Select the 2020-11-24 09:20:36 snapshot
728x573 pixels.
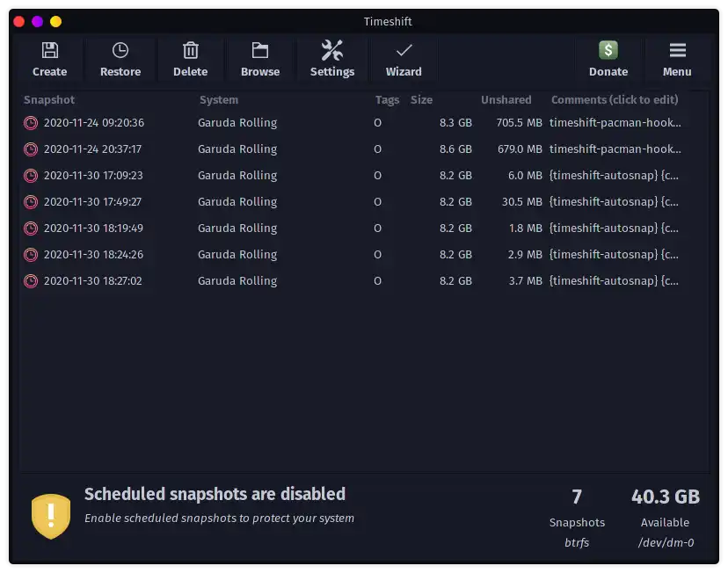coord(93,123)
